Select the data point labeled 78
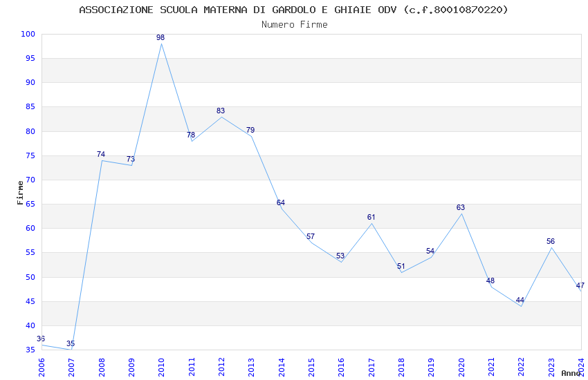Viewport: 588px width, 380px height. click(191, 135)
